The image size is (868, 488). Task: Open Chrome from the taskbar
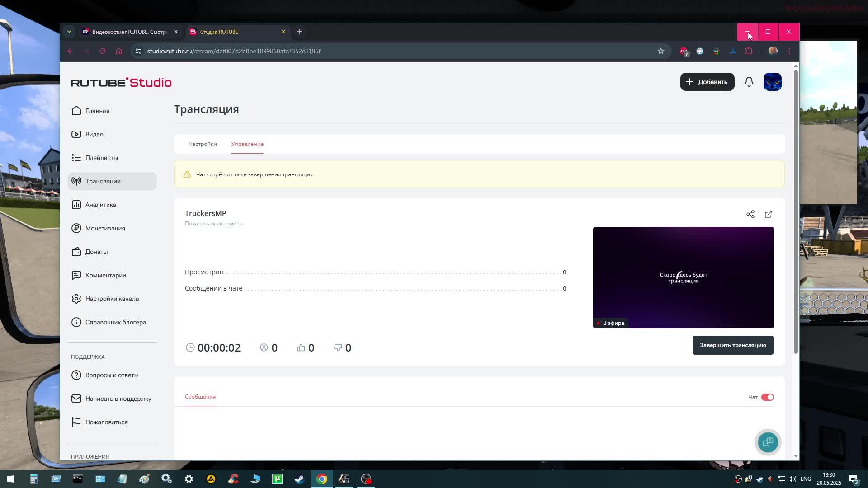322,479
